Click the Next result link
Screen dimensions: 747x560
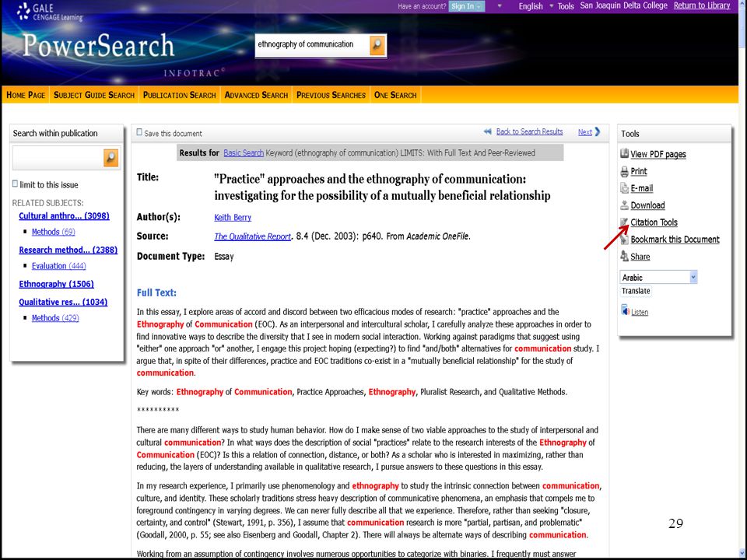[x=585, y=132]
